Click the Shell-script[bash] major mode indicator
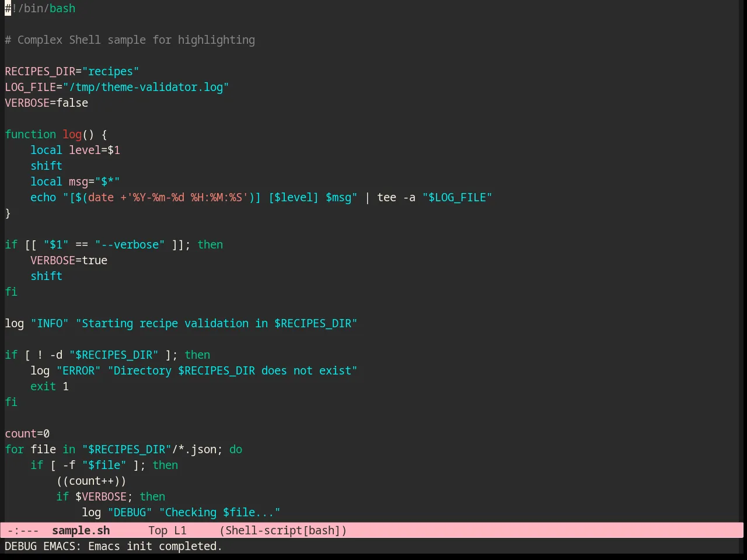The height and width of the screenshot is (560, 747). point(283,530)
